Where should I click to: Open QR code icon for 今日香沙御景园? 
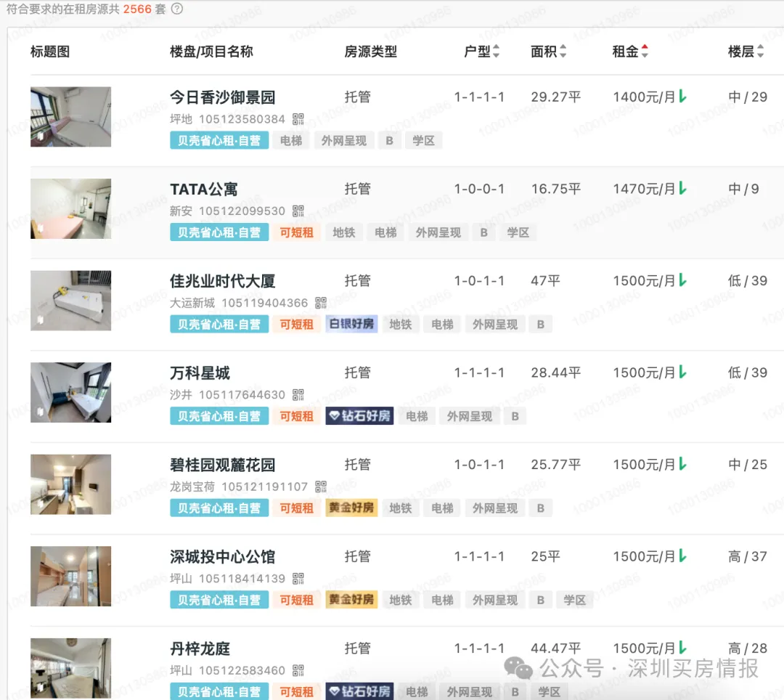click(x=298, y=119)
